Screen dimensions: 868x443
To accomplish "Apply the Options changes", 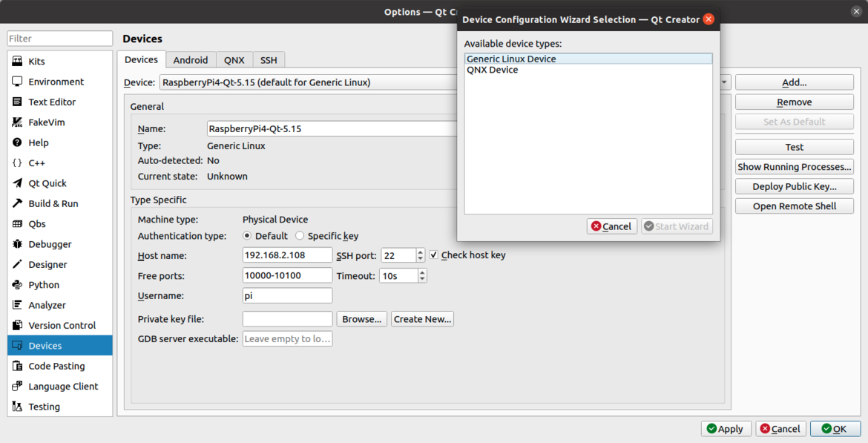I will (x=726, y=429).
